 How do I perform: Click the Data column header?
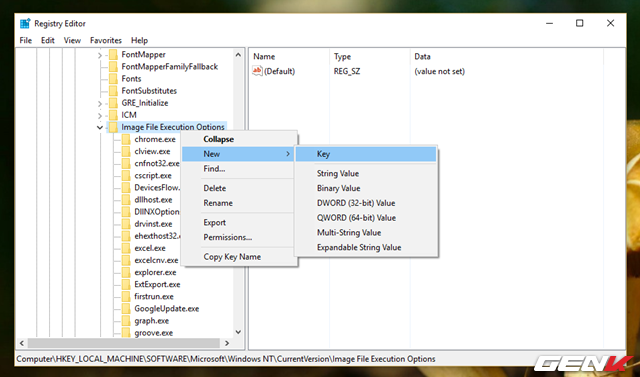[x=422, y=57]
